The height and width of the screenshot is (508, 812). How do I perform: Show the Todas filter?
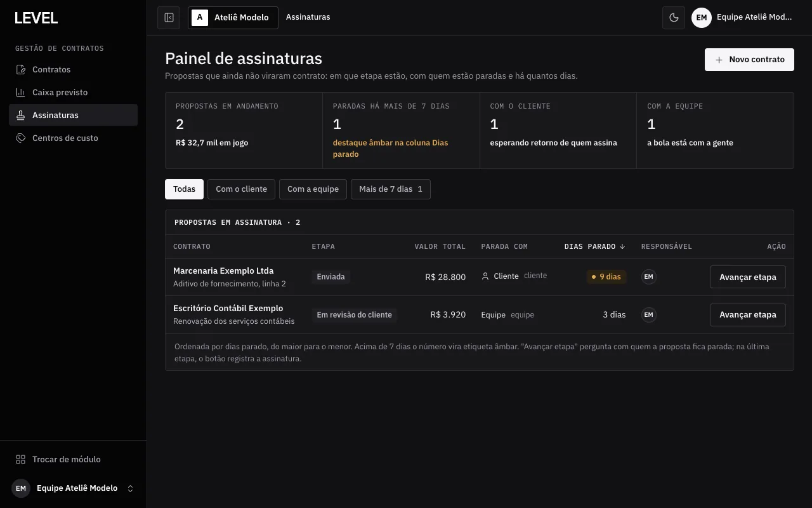click(x=184, y=189)
